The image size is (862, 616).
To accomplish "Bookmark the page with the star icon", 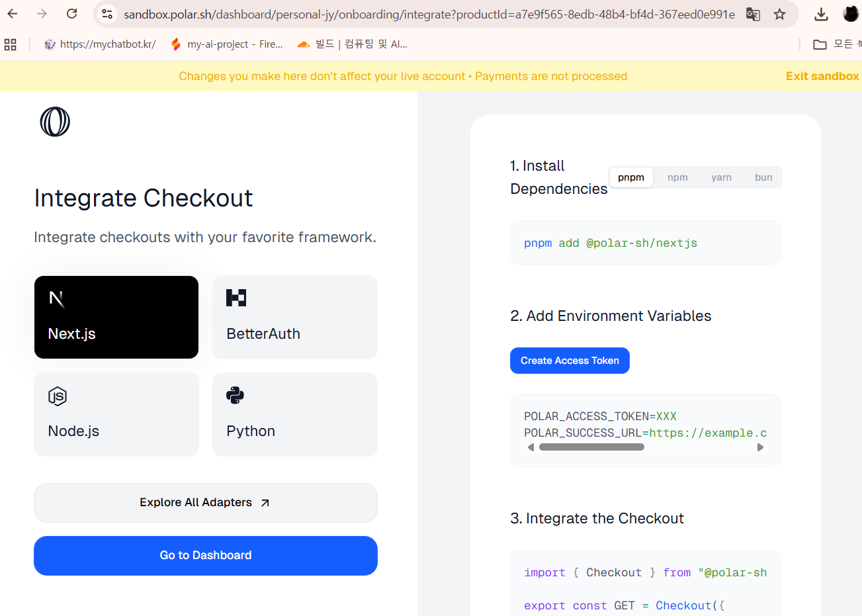I will coord(780,14).
